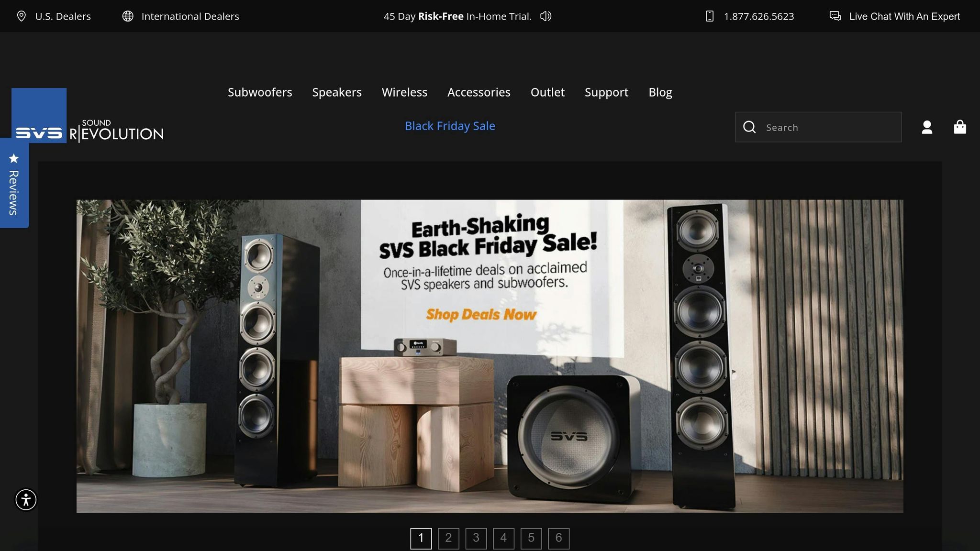The width and height of the screenshot is (980, 551).
Task: Expand the Speakers menu
Action: [x=337, y=92]
